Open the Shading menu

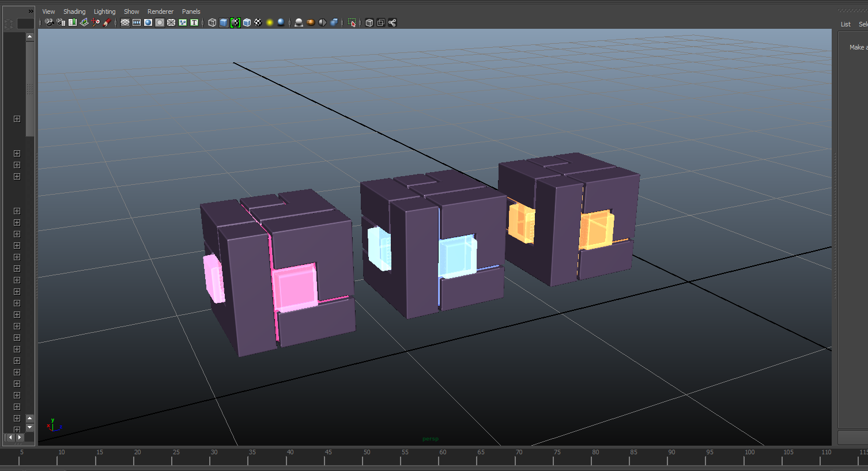(74, 12)
